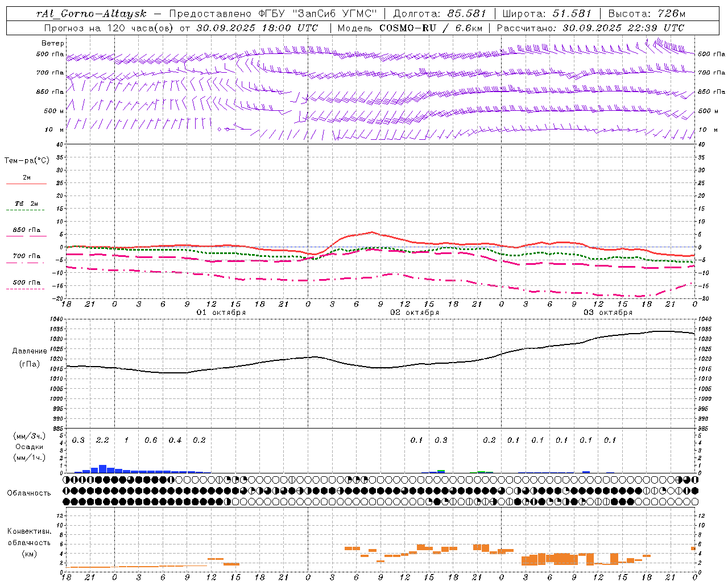The width and height of the screenshot is (728, 582).
Task: Click the Конвективн. label of convective cloudiness
Action: [29, 531]
